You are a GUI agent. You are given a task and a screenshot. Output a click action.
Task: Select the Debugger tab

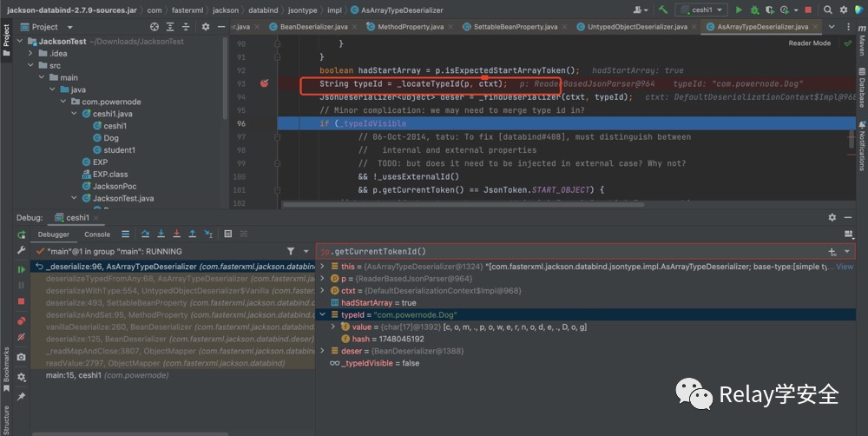pyautogui.click(x=54, y=235)
